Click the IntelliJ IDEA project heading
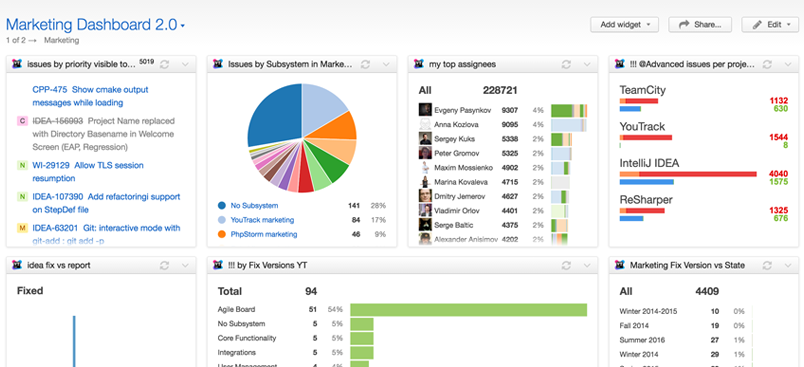Image resolution: width=804 pixels, height=367 pixels. pos(649,163)
